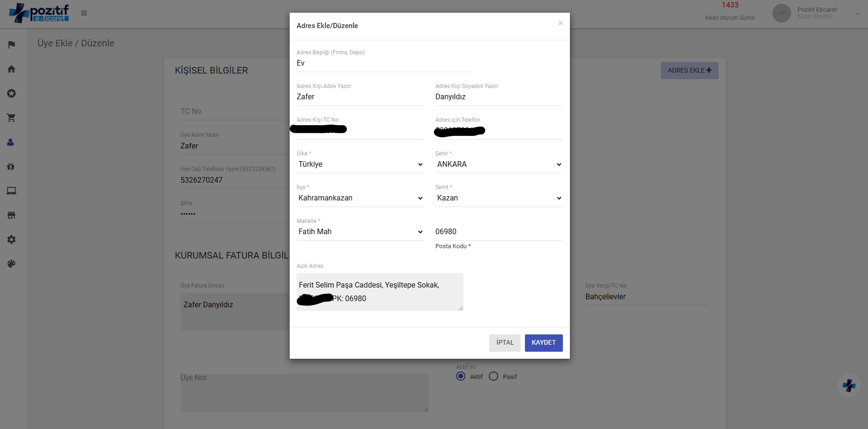Open the storefront icon in sidebar

point(12,215)
